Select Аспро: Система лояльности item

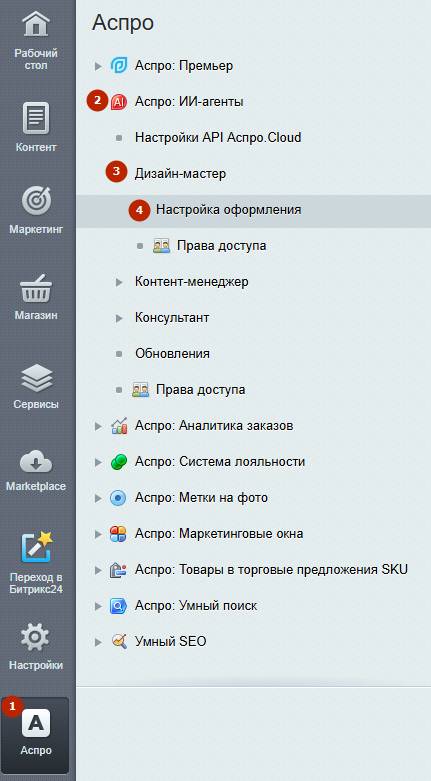[x=220, y=462]
